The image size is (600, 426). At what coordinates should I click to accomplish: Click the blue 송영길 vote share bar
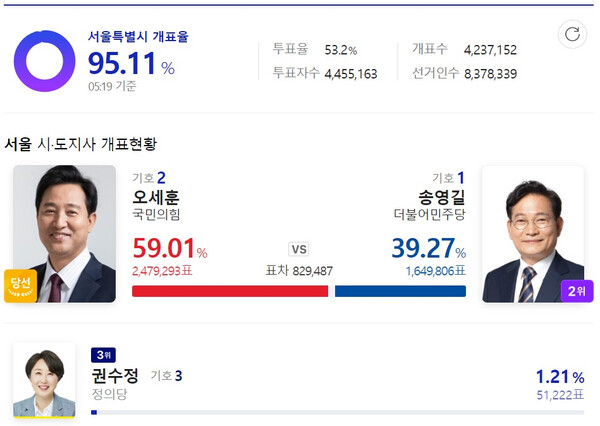coord(400,291)
